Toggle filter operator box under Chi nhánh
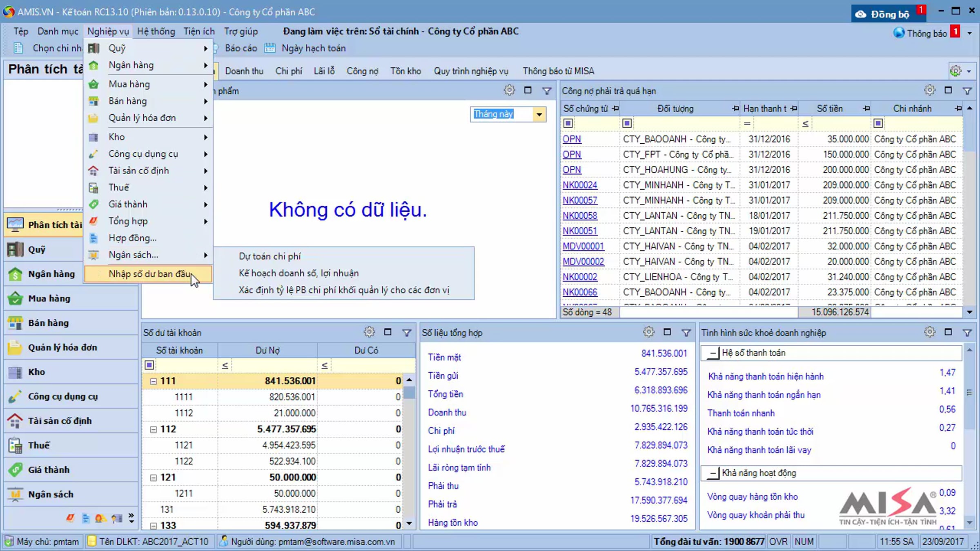The image size is (980, 551). (878, 123)
